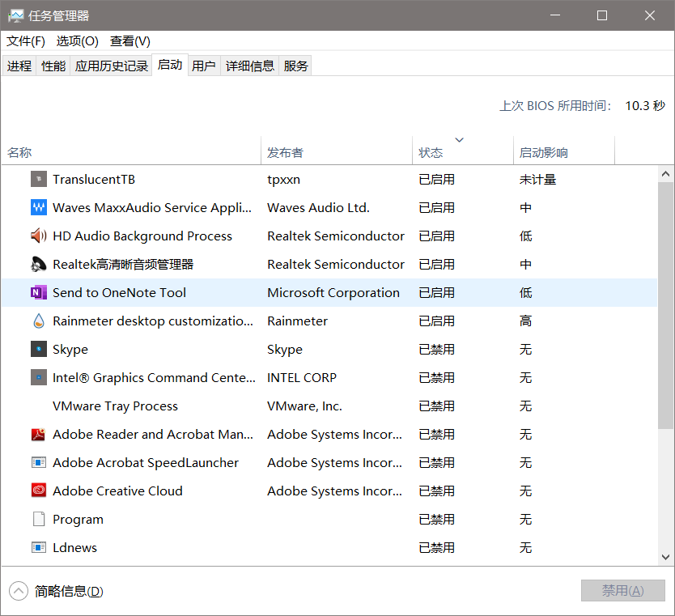
Task: Click the 上次 BIOS 所用时间 label
Action: click(x=555, y=105)
